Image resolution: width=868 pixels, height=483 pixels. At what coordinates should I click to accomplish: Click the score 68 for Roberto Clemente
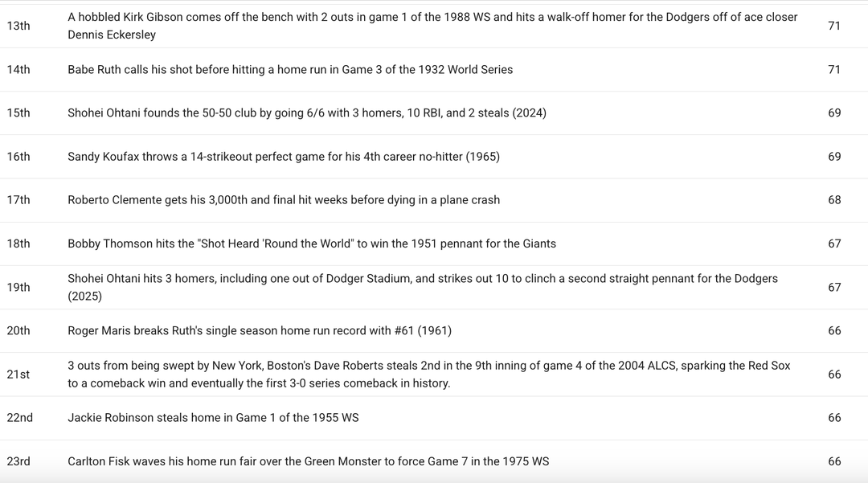click(834, 200)
